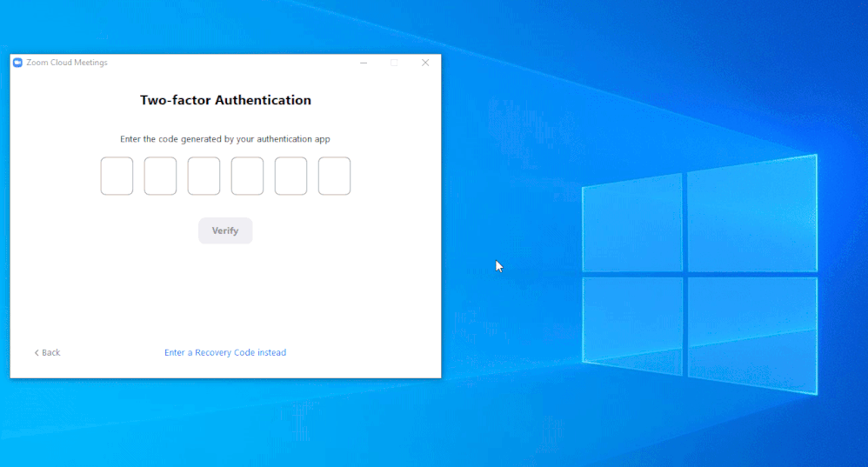Activate the fourth code digit box
The image size is (868, 467).
[248, 176]
